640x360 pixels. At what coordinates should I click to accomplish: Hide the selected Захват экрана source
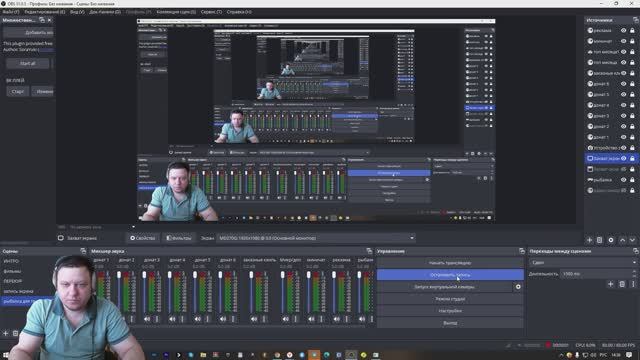(x=624, y=158)
